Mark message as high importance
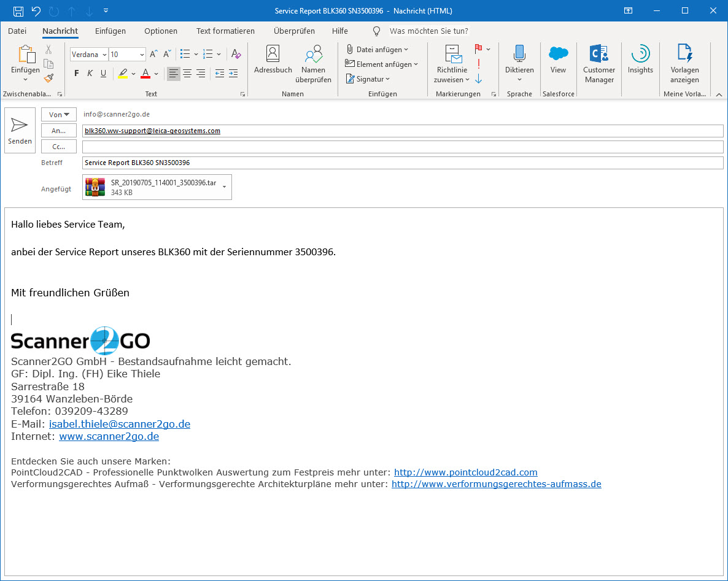728x581 pixels. 479,64
